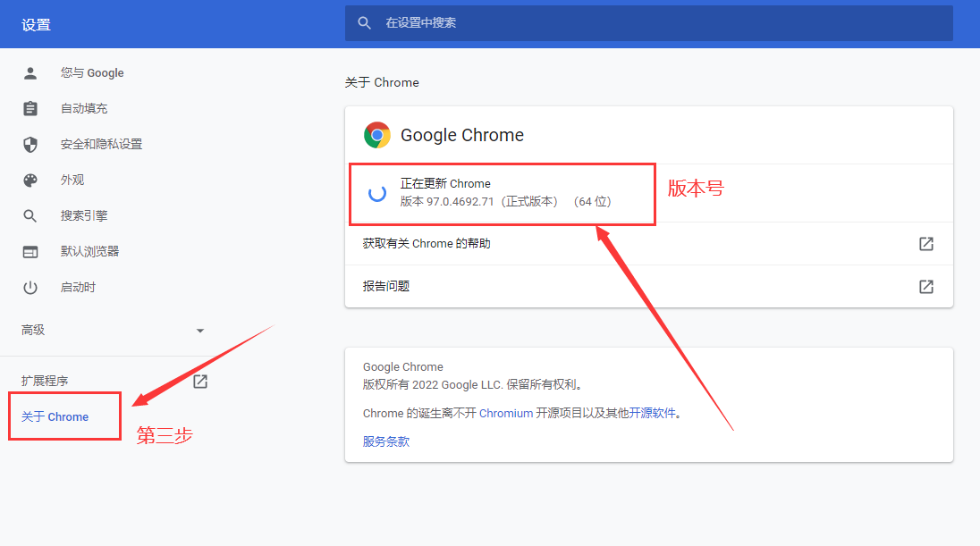Click the clipboard icon for 自动填充
This screenshot has width=980, height=546.
click(30, 109)
